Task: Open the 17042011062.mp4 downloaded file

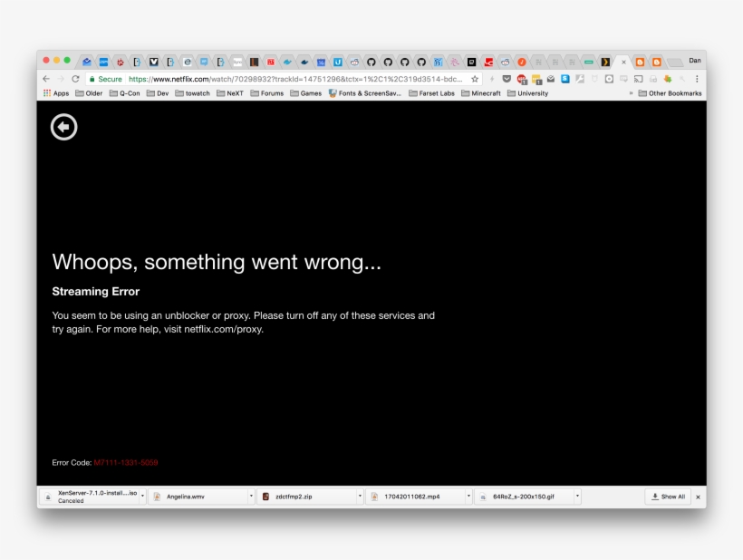Action: click(x=416, y=497)
